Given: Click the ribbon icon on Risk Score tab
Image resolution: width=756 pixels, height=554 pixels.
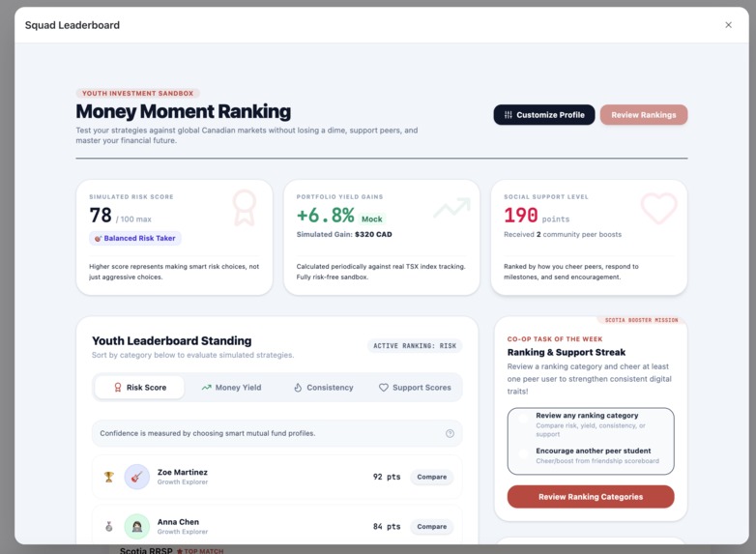Looking at the screenshot, I should (118, 387).
